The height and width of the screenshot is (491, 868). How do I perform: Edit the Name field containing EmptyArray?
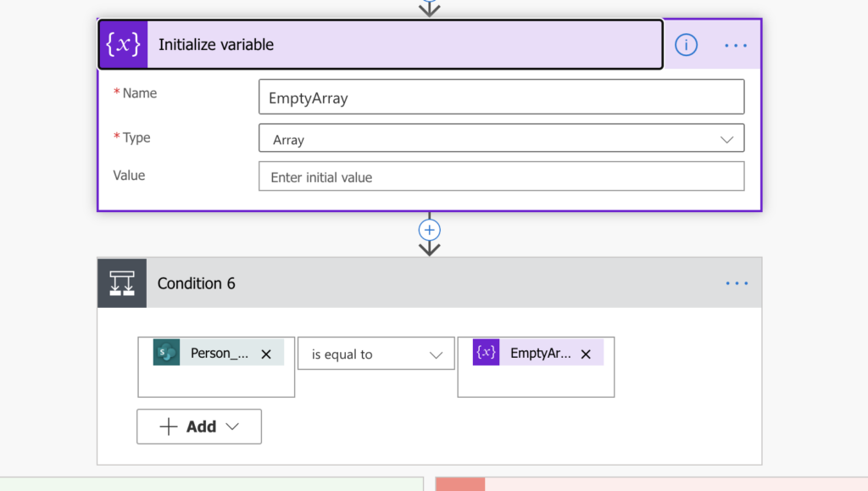click(502, 98)
